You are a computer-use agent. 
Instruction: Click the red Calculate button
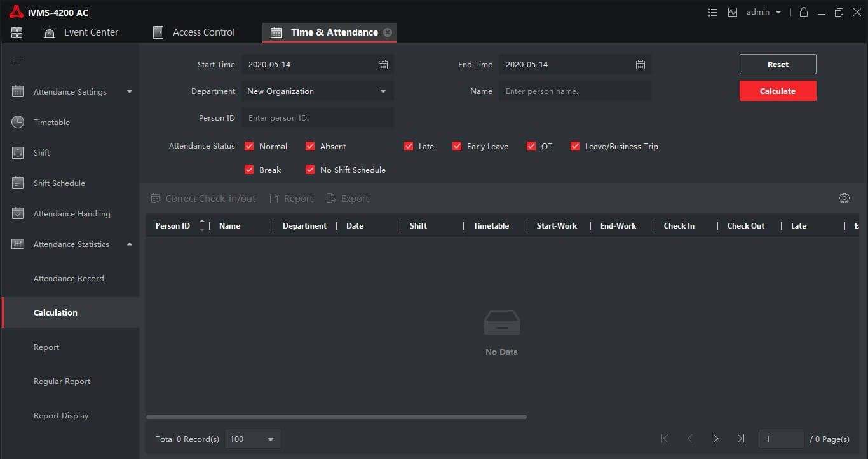778,91
